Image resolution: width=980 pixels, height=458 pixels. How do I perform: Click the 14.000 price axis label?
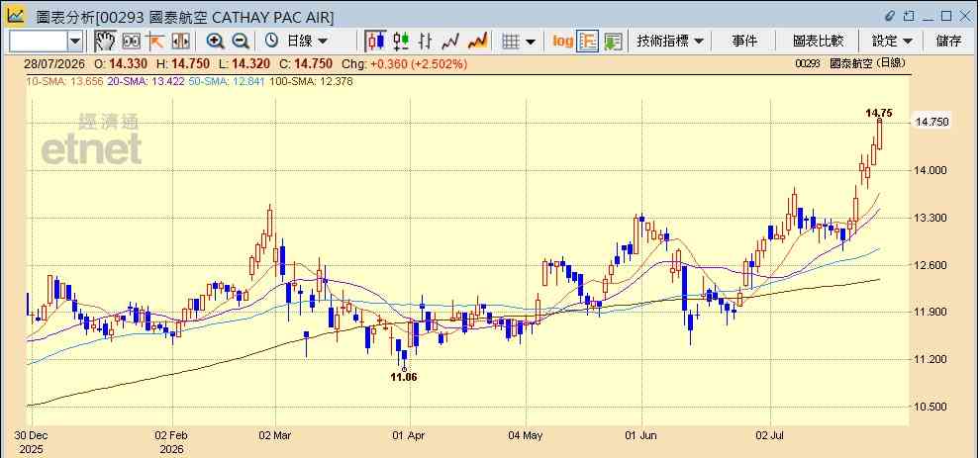pos(930,170)
